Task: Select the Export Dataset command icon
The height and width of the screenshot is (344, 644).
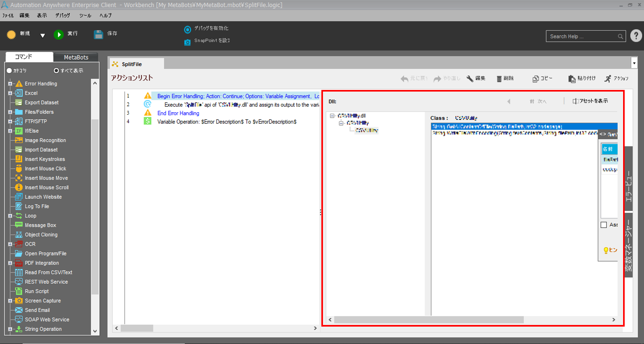Action: 19,103
